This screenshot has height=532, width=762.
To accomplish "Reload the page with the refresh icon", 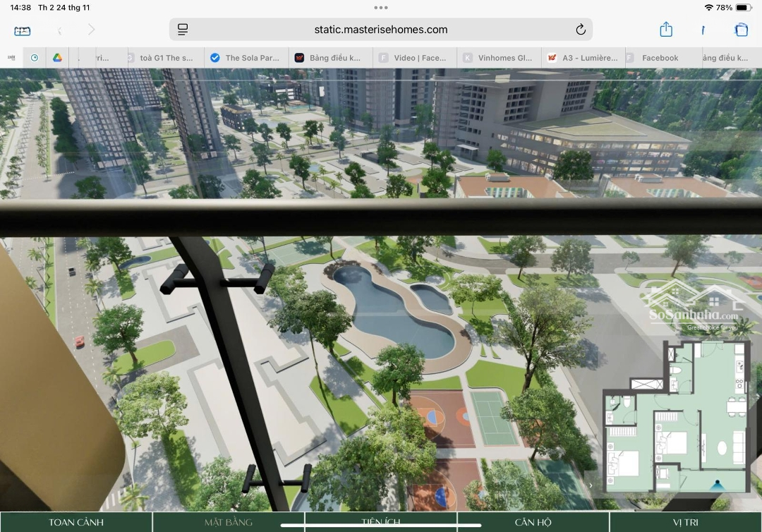I will click(580, 30).
